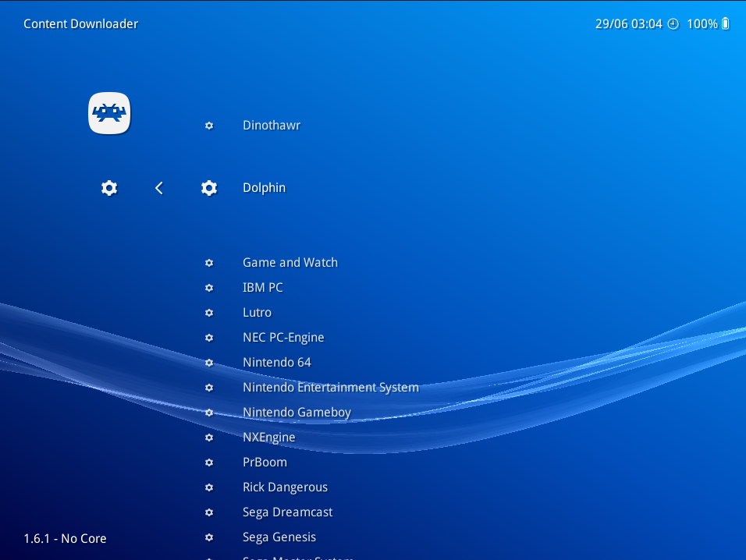Select Sega Dreamcast
The height and width of the screenshot is (560, 746).
[x=287, y=512]
